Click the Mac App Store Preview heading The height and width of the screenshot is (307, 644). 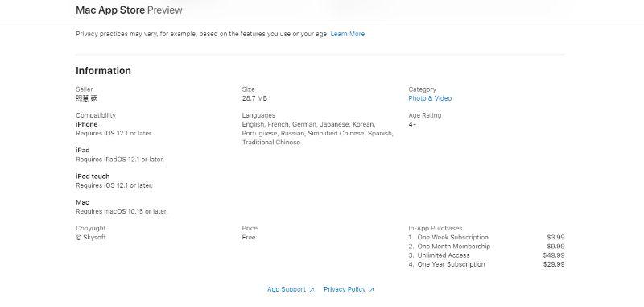[129, 10]
